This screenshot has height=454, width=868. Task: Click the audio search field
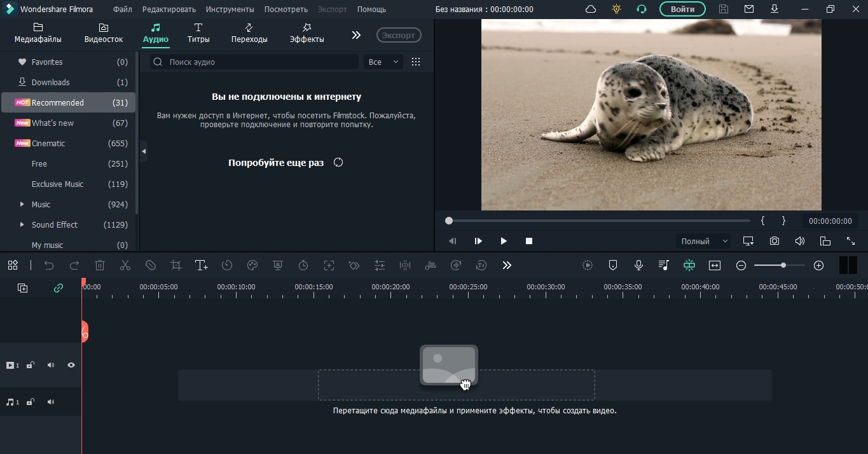261,62
